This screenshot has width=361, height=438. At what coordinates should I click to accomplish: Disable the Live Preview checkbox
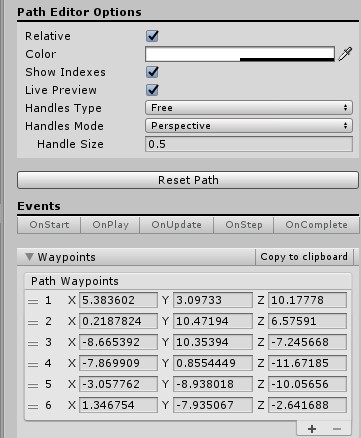pos(152,90)
